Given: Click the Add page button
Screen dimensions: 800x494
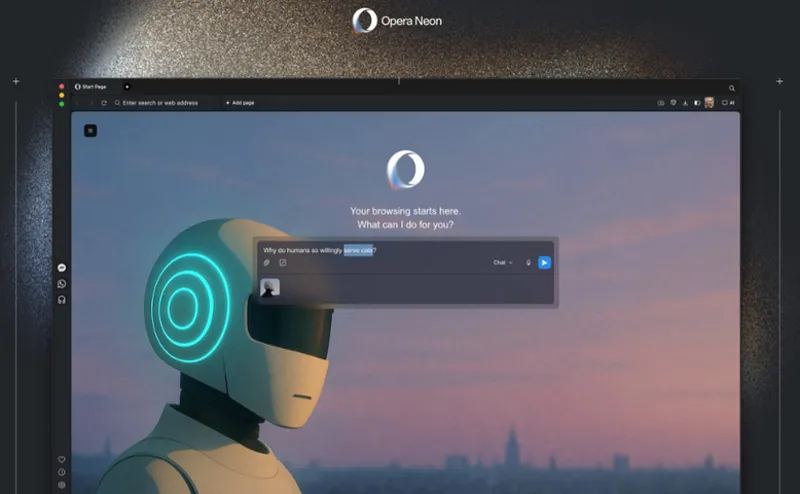Looking at the screenshot, I should pos(240,103).
